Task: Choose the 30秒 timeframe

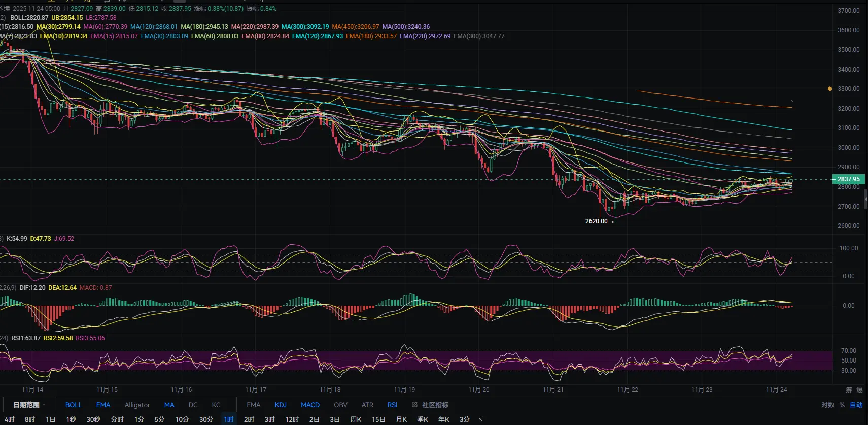Action: click(x=93, y=419)
